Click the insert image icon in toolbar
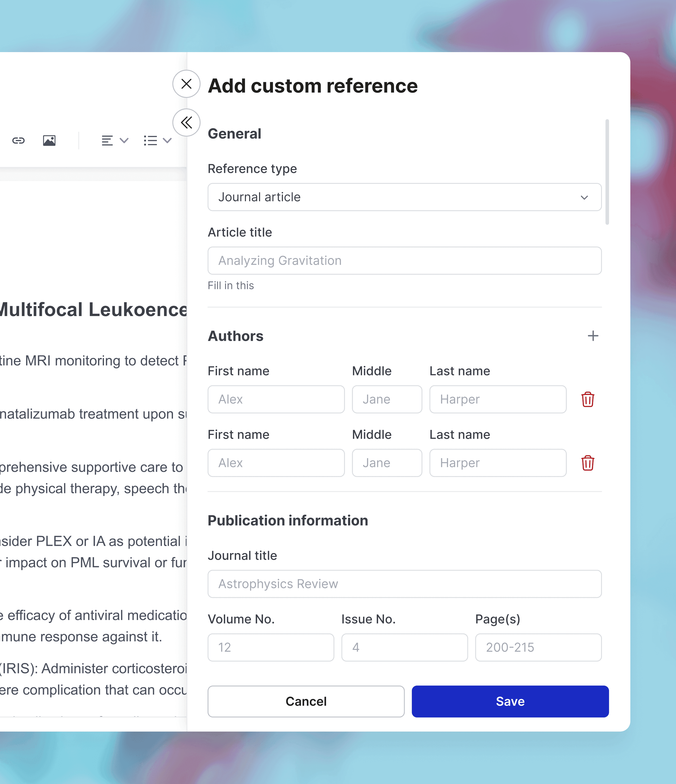This screenshot has width=676, height=784. click(x=49, y=141)
